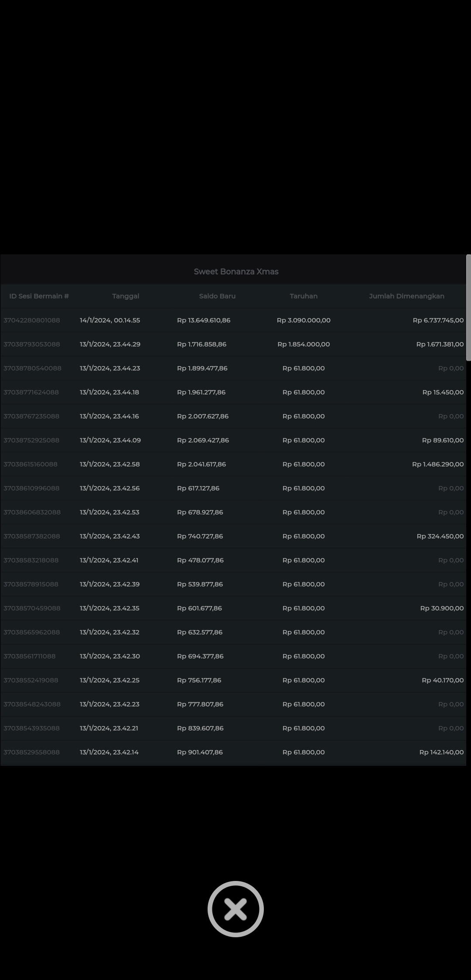Click the Jumlah Dimenangkan column header

(x=406, y=296)
